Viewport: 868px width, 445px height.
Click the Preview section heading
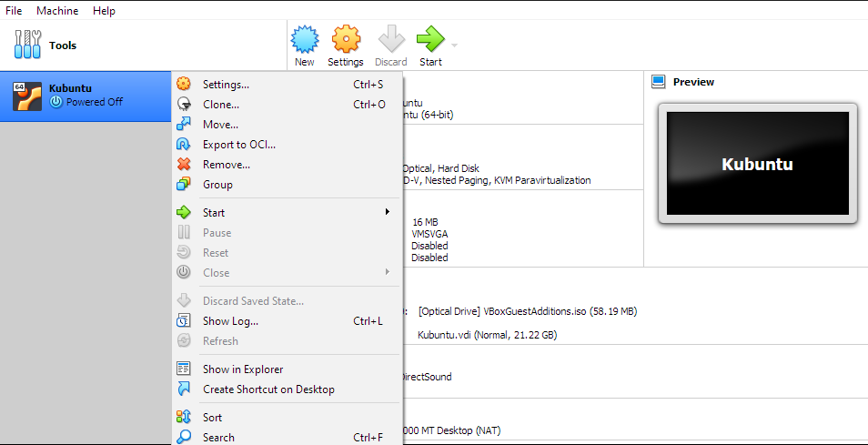point(693,82)
